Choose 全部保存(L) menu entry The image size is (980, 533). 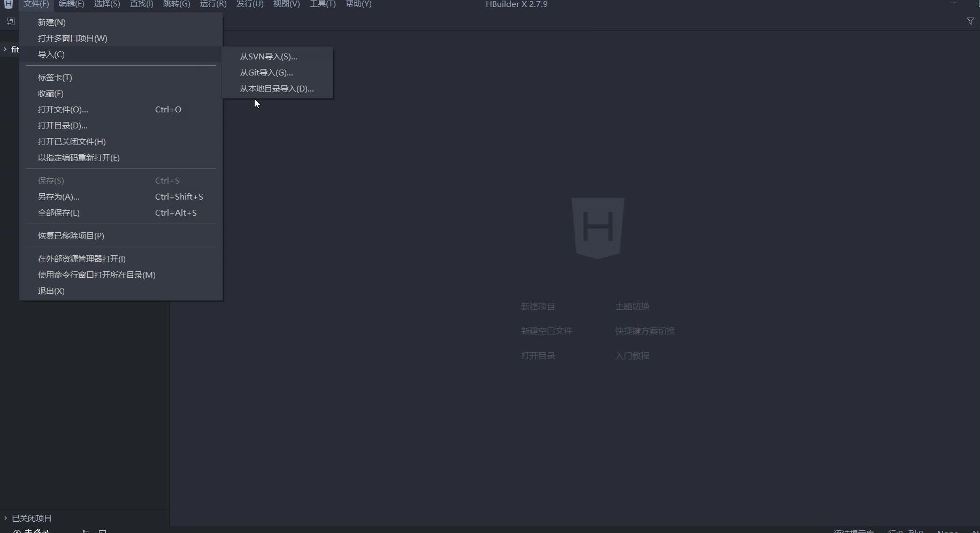[121, 213]
